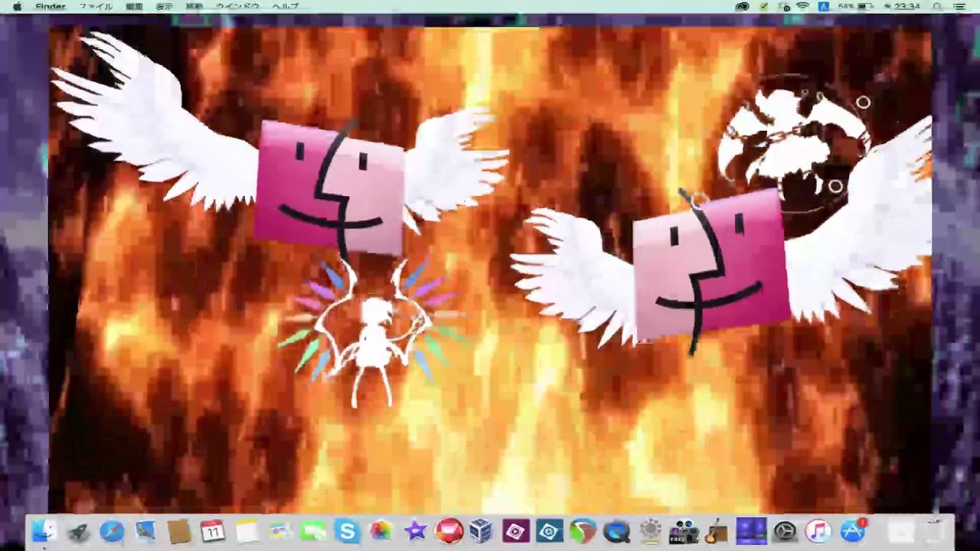
Task: Click the Creative Cloud menu bar icon
Action: (742, 6)
